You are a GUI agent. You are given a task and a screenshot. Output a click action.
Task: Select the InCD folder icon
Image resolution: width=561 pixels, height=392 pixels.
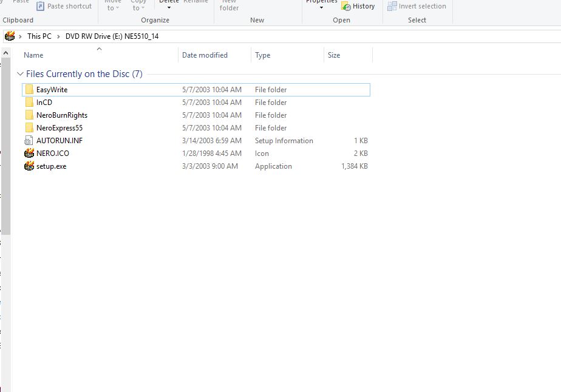[x=29, y=103]
